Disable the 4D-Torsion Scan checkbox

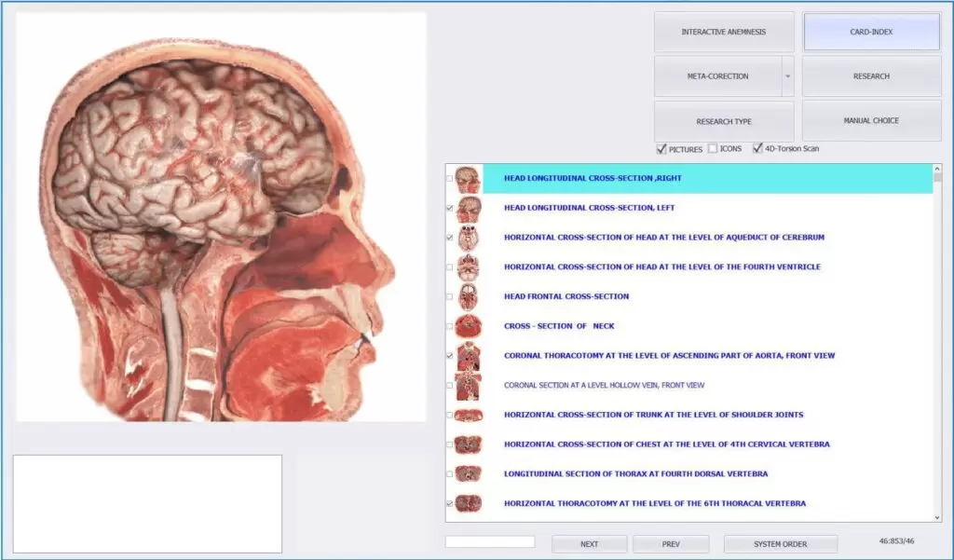757,148
